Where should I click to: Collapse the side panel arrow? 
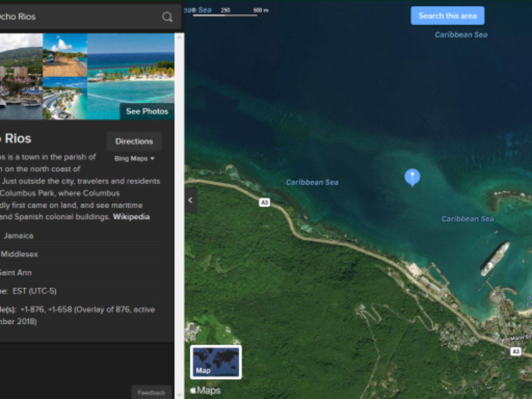coord(191,200)
